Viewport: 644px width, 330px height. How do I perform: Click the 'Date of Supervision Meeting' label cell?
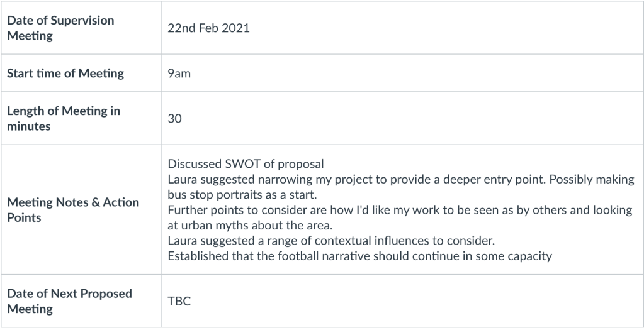60,28
